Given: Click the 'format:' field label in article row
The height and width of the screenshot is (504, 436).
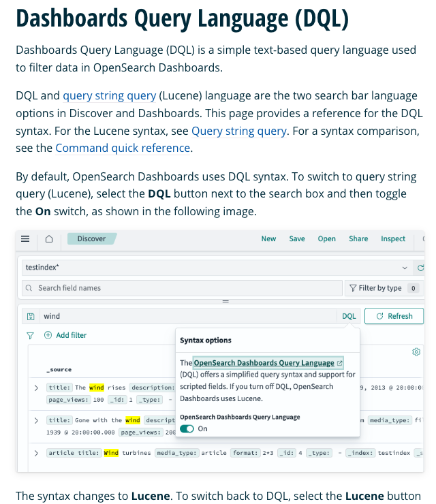Looking at the screenshot, I should tap(245, 453).
